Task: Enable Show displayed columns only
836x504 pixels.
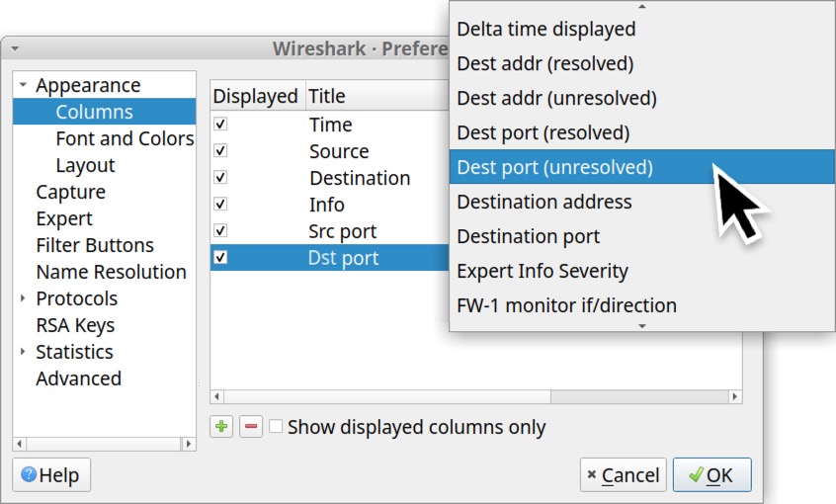Action: (276, 426)
